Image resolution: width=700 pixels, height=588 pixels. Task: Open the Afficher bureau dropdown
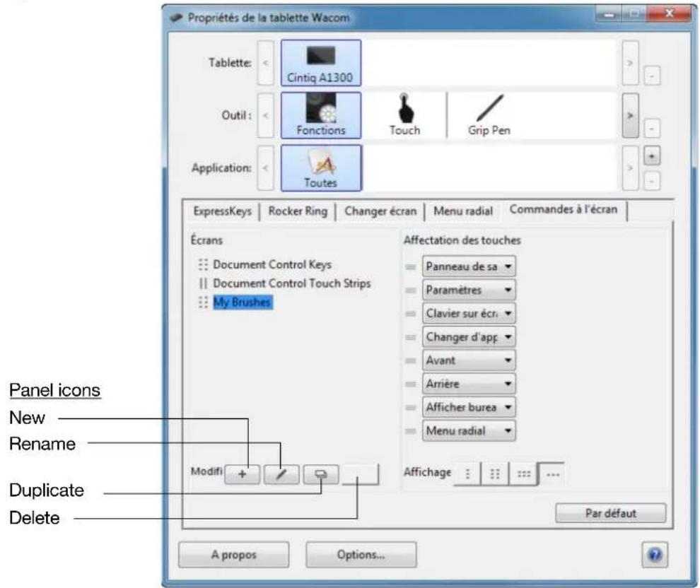469,407
